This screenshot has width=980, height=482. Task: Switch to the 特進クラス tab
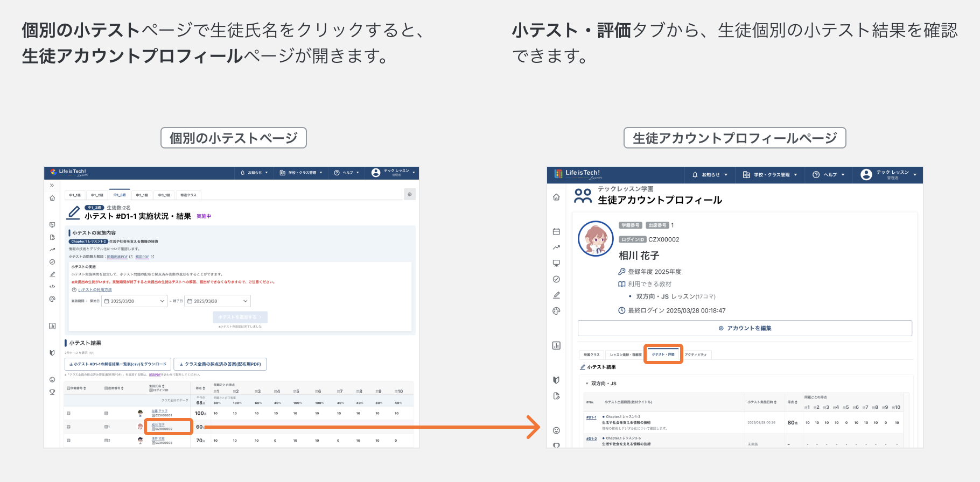click(188, 195)
